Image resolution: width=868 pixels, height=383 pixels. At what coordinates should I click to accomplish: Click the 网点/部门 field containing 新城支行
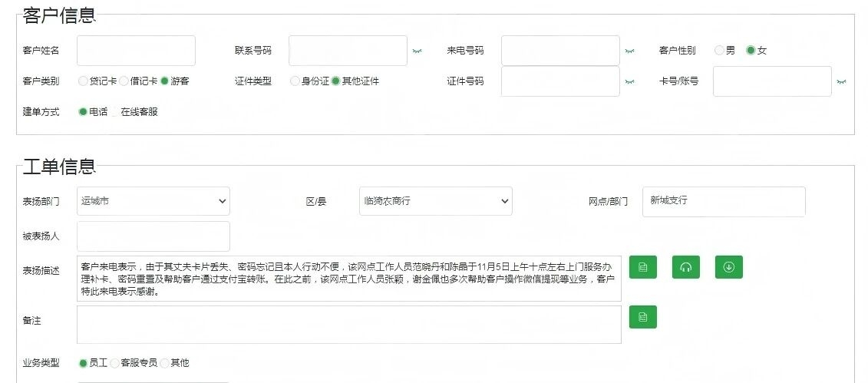click(x=723, y=201)
